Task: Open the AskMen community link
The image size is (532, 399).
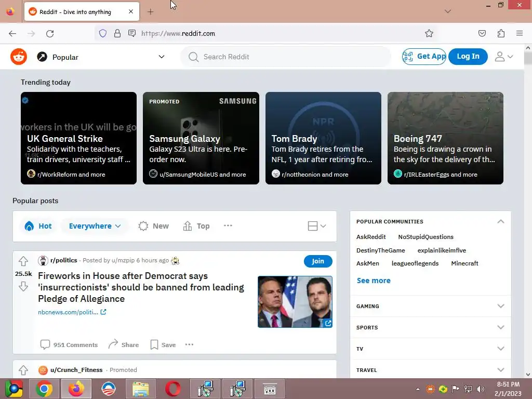Action: (368, 263)
